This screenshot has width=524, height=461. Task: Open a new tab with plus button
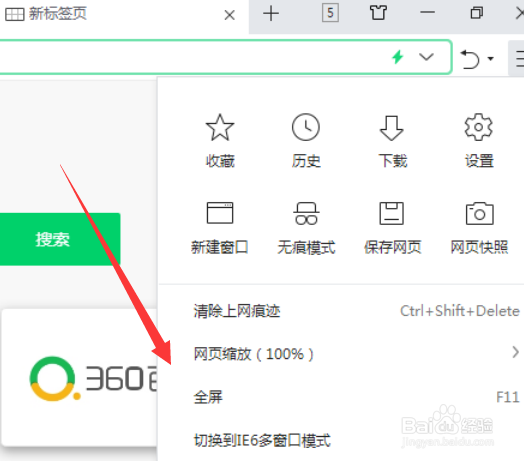pos(271,14)
